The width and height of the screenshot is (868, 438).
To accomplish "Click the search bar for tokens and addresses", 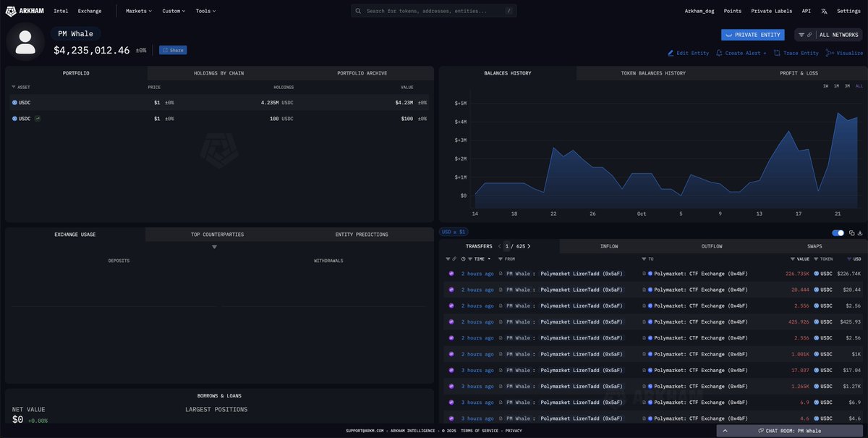I will coord(434,12).
